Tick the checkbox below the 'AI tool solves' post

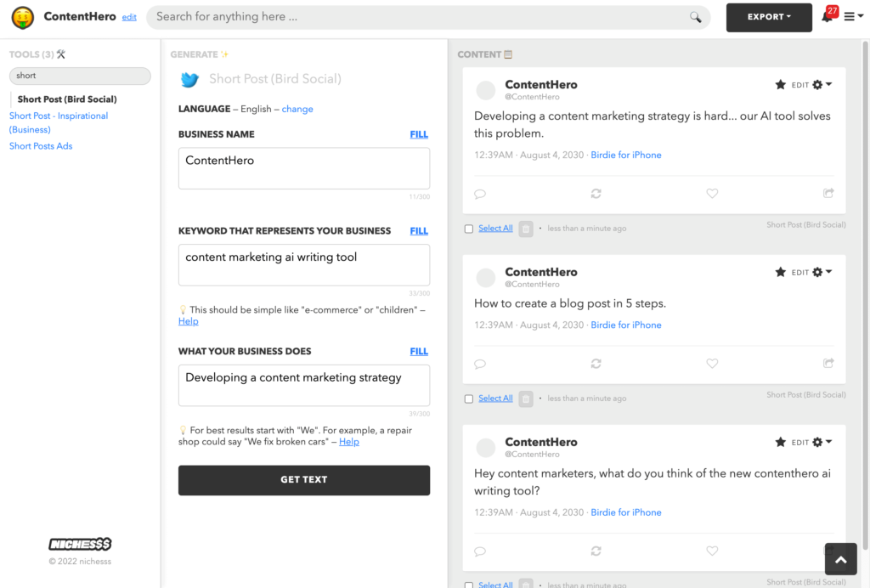[x=469, y=229]
